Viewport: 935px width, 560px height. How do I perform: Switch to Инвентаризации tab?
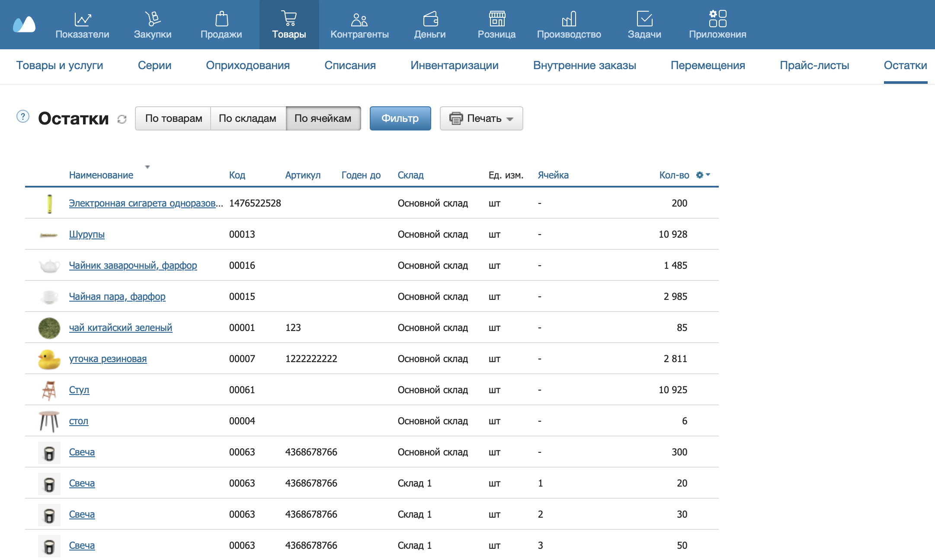click(455, 65)
